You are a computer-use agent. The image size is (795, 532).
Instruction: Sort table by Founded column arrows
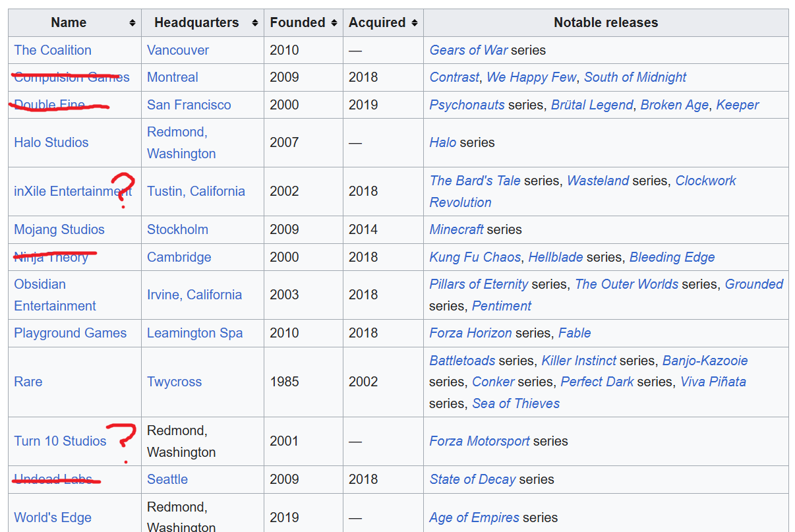point(334,23)
